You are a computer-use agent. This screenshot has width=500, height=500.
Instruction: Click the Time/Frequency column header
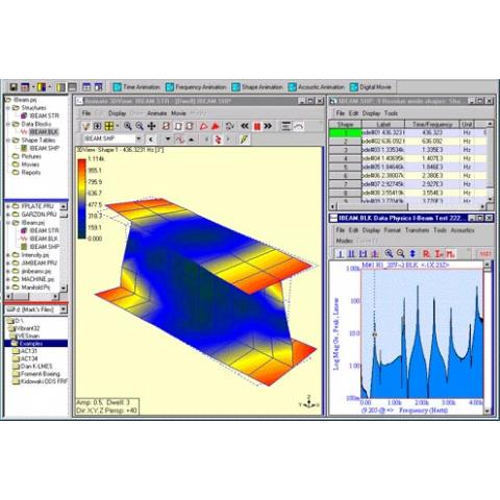tap(432, 124)
